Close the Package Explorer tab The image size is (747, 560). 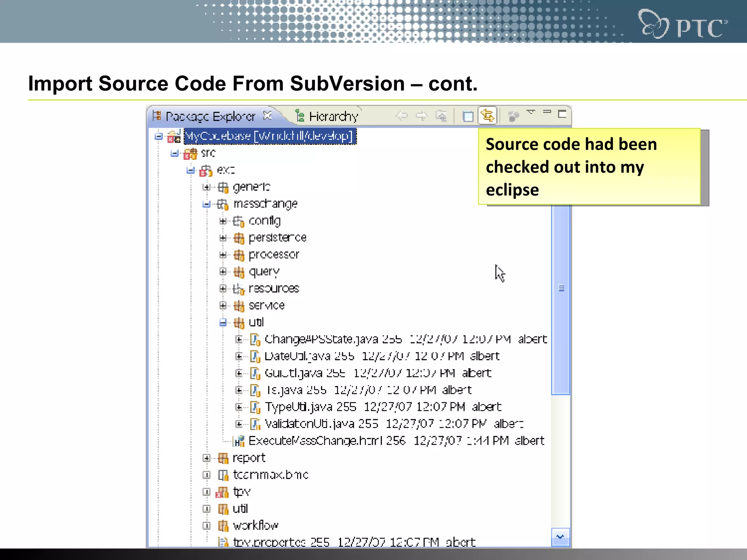coord(267,116)
